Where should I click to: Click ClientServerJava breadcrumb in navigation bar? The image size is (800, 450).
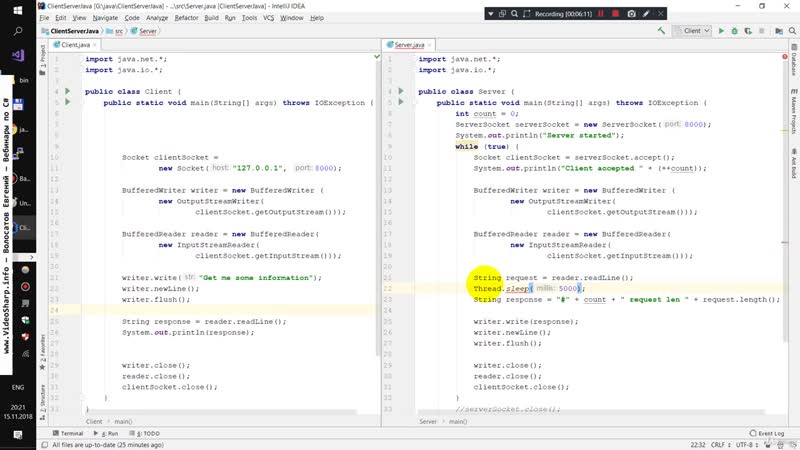[70, 31]
